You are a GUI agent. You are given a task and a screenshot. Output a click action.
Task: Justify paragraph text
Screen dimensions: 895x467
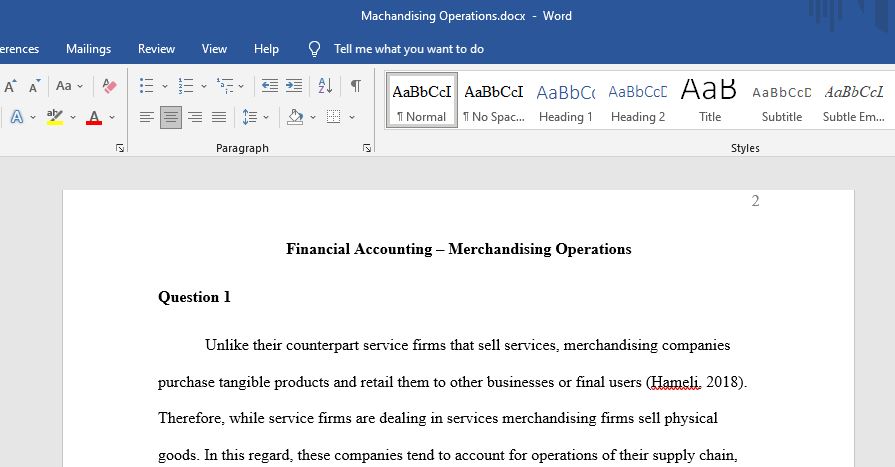click(219, 117)
